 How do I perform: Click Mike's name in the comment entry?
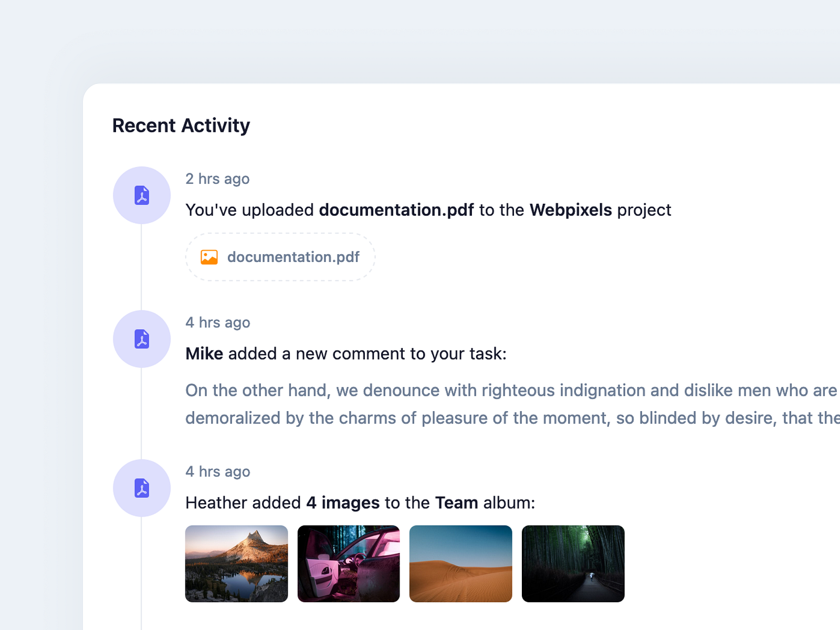point(204,353)
